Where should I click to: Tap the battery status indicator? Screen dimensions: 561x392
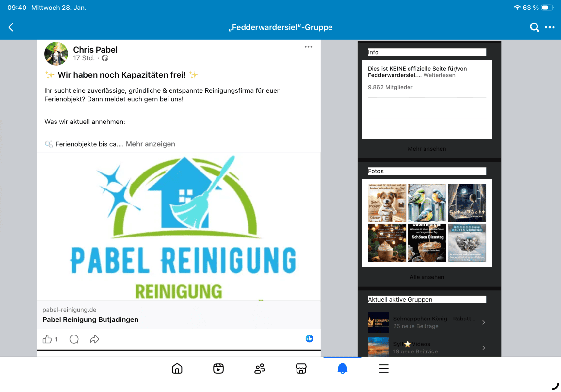(547, 8)
